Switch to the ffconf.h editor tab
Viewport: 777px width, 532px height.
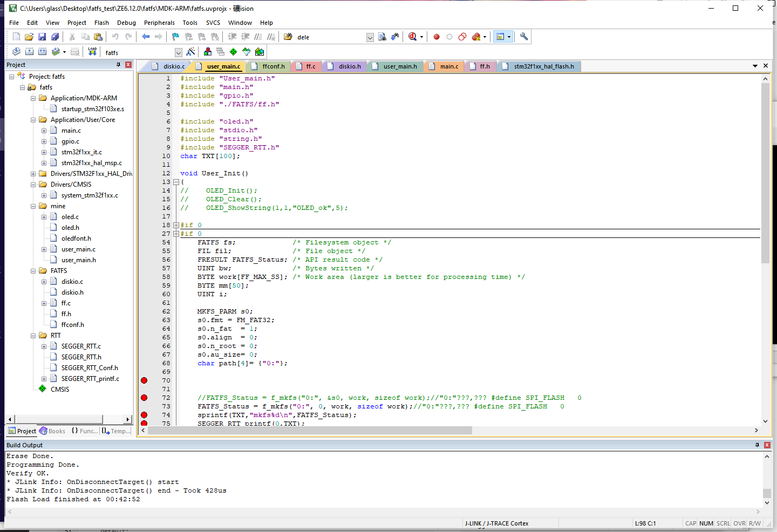click(273, 66)
